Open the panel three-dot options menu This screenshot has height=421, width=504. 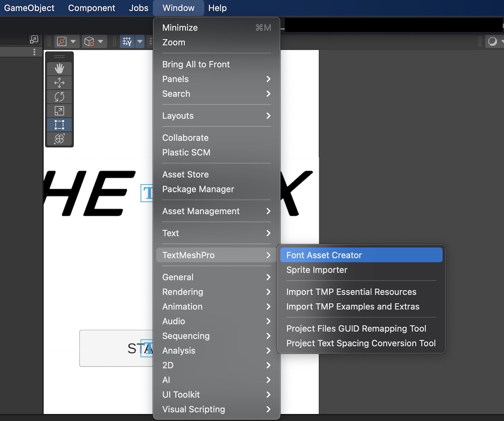coord(35,52)
